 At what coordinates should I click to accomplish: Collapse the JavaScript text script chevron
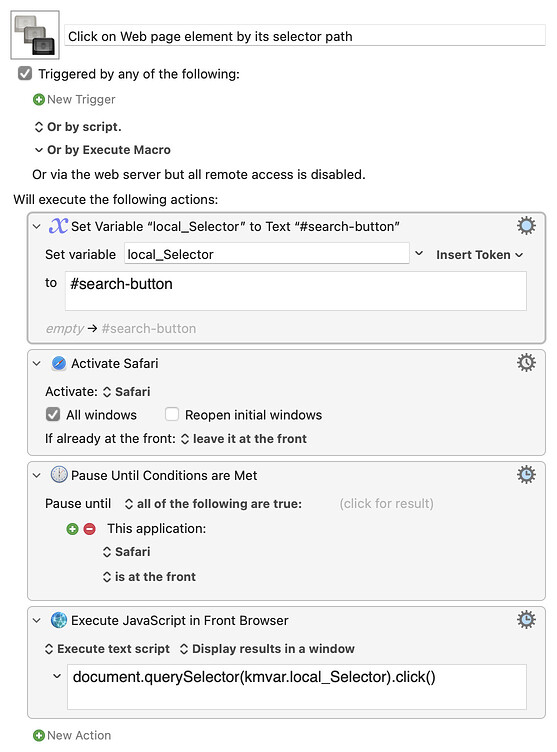tap(57, 676)
